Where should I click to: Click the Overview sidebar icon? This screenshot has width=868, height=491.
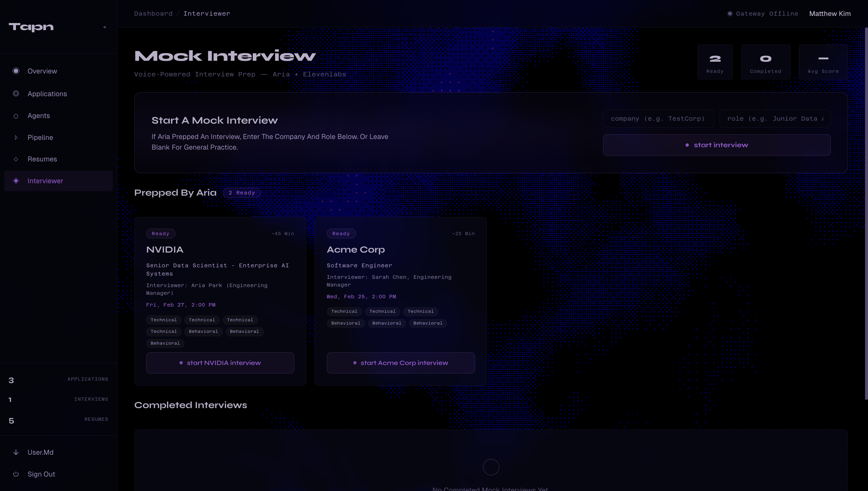click(16, 71)
